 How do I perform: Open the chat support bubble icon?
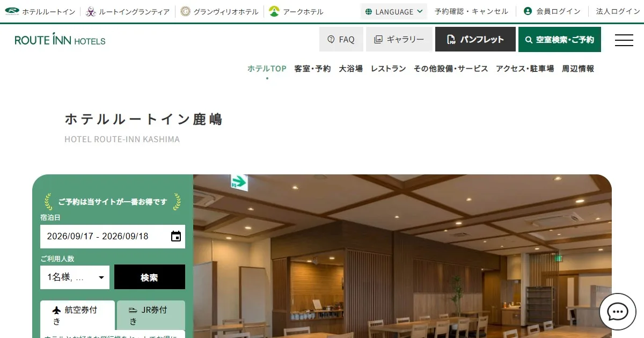[618, 312]
